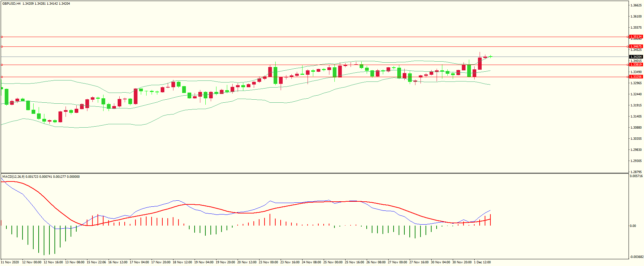
Task: Select the black 1.34204 current price tag
Action: [x=636, y=57]
